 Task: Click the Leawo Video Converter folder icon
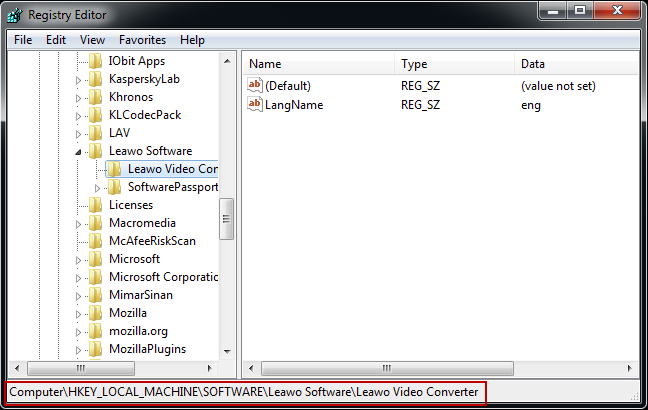pyautogui.click(x=114, y=169)
